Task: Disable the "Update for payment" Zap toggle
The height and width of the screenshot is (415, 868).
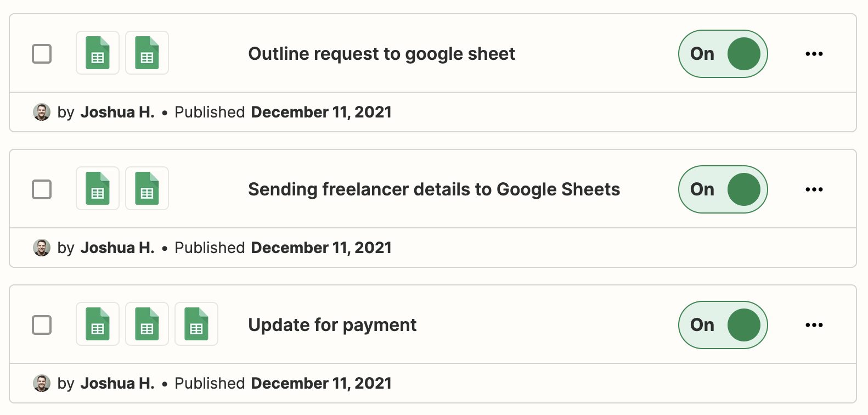Action: click(723, 325)
